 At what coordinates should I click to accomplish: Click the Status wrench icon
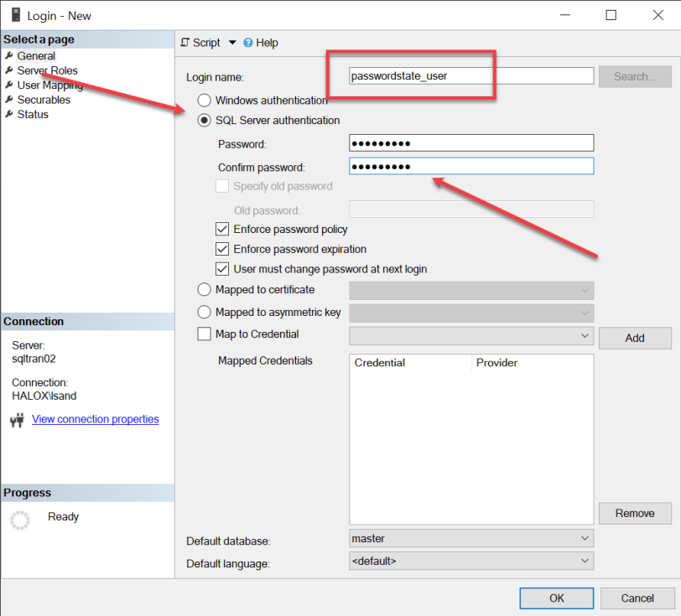tap(9, 114)
